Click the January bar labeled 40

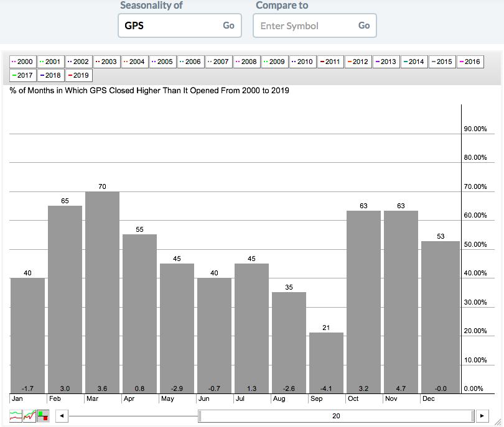point(27,336)
